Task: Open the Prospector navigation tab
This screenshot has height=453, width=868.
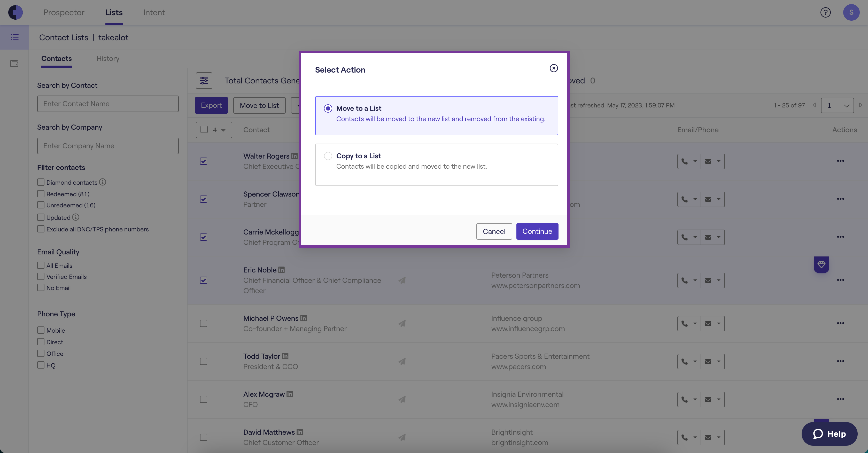Action: 64,12
